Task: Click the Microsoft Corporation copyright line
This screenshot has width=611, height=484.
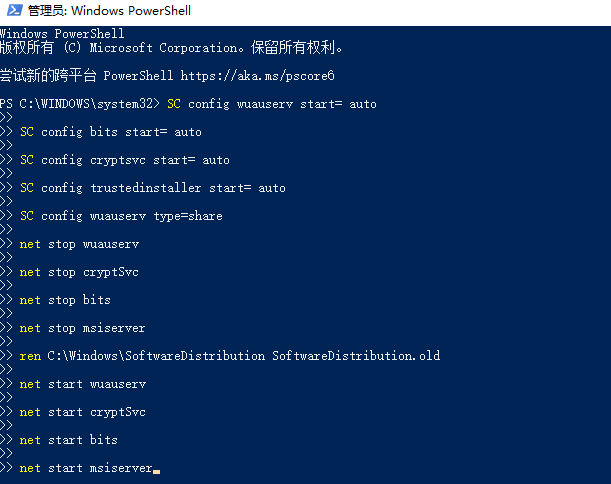Action: coord(172,47)
